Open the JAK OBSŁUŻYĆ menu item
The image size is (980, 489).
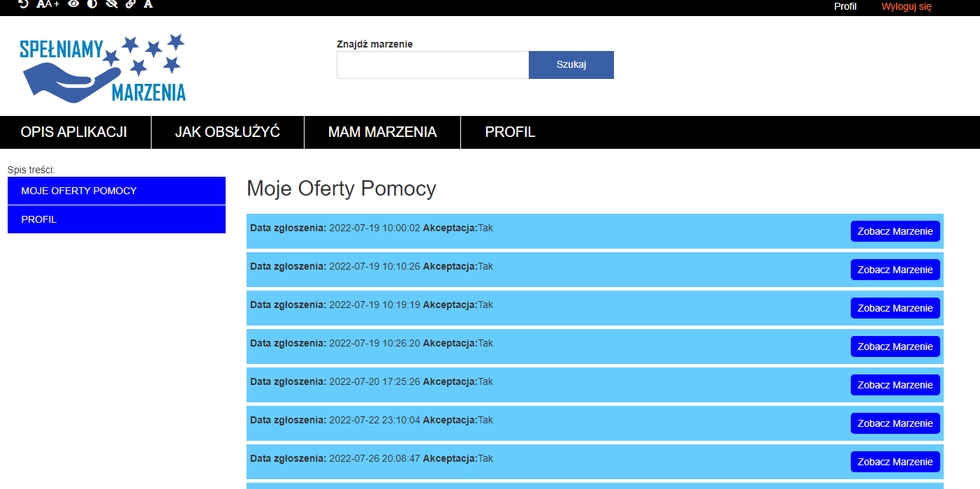(228, 132)
